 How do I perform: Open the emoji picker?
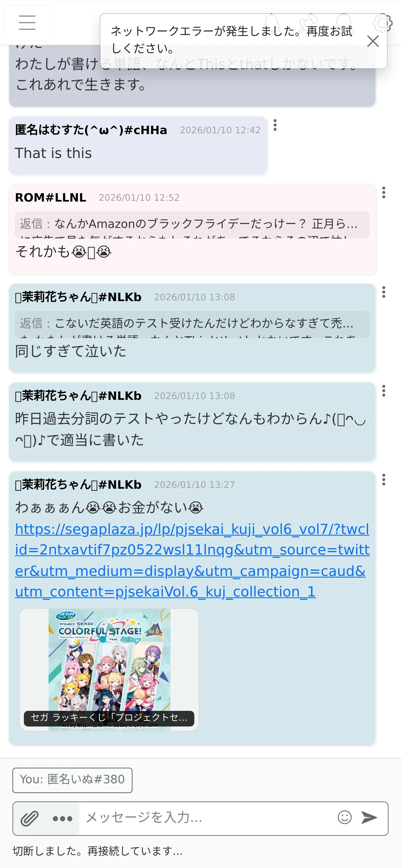[344, 818]
